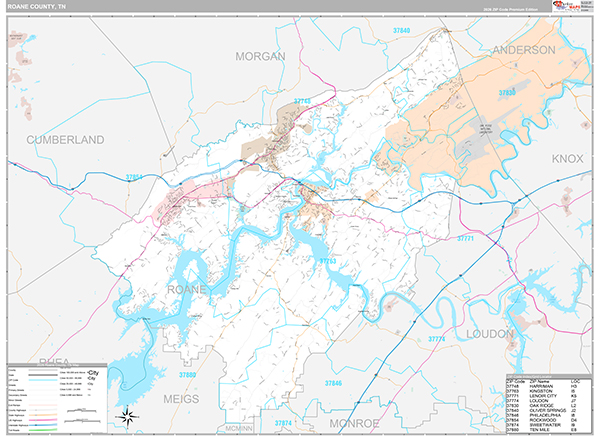Viewport: 600px width, 436px height.
Task: Select the MORGAN county label
Action: [260, 56]
